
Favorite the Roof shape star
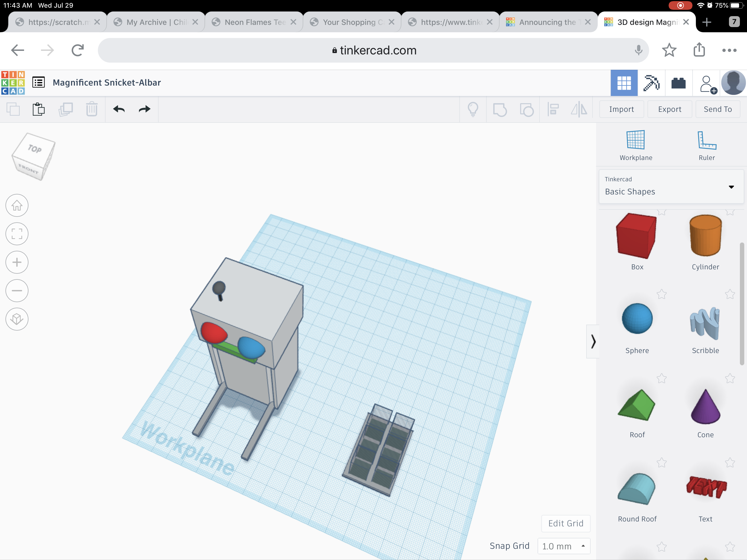click(662, 378)
